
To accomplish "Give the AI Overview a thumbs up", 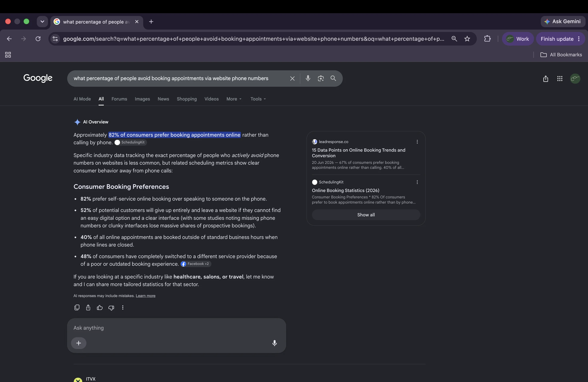I will [x=100, y=307].
